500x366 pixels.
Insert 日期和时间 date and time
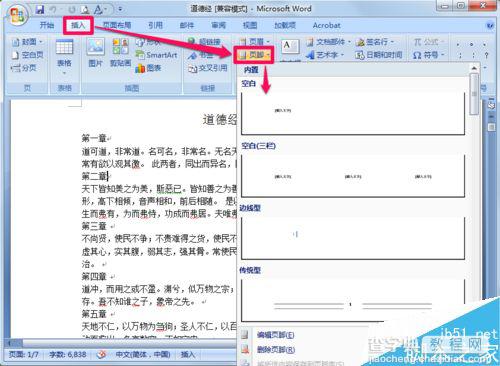[379, 55]
